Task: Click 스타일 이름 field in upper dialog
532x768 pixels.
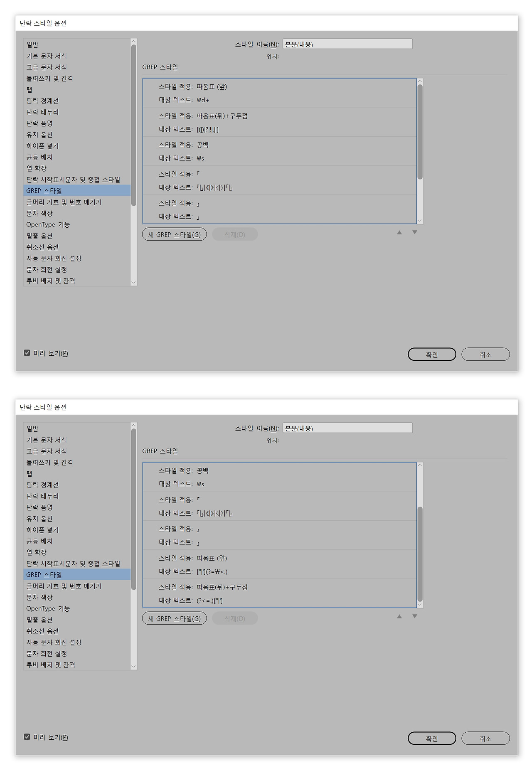Action: coord(347,44)
